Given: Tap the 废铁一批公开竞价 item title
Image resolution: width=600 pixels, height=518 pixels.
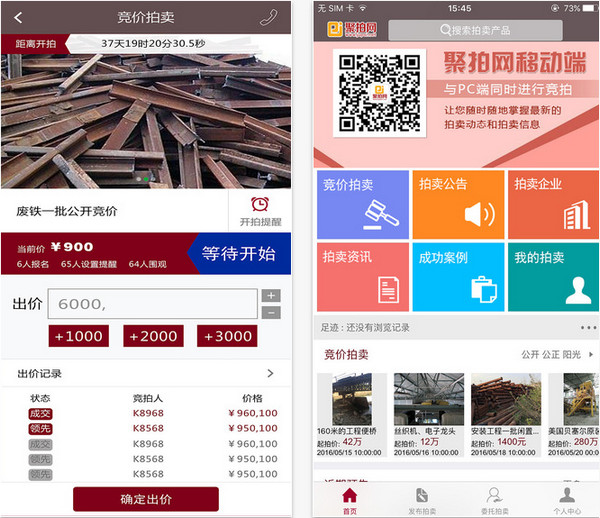Looking at the screenshot, I should coord(67,211).
